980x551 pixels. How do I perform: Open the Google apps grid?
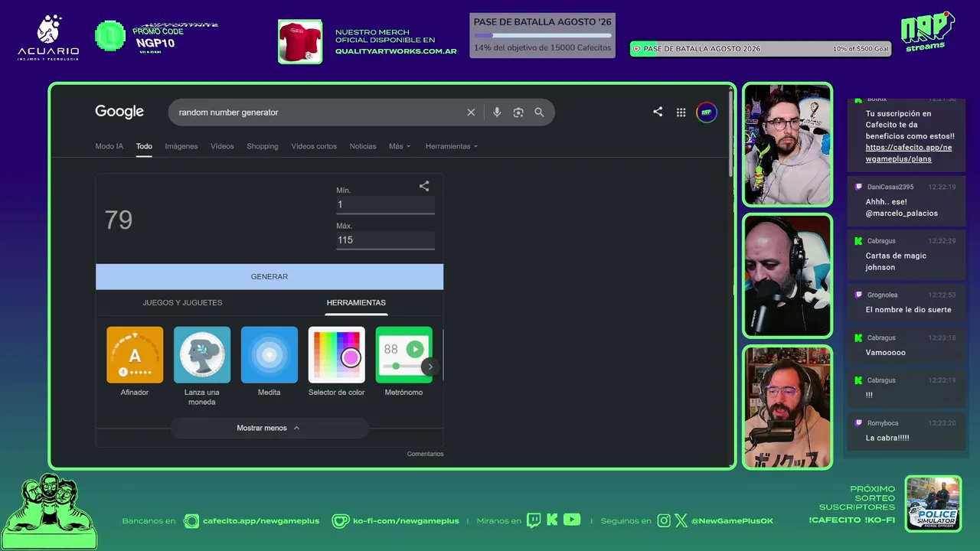tap(681, 112)
